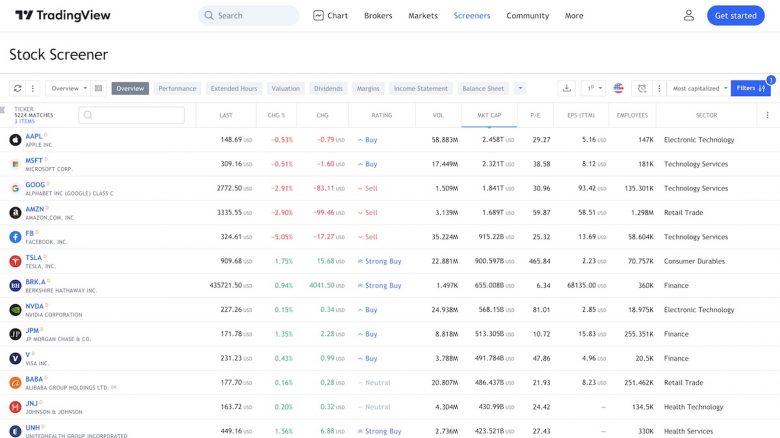Viewport: 780px width, 438px height.
Task: Click the Amazon logo icon
Action: click(x=15, y=213)
